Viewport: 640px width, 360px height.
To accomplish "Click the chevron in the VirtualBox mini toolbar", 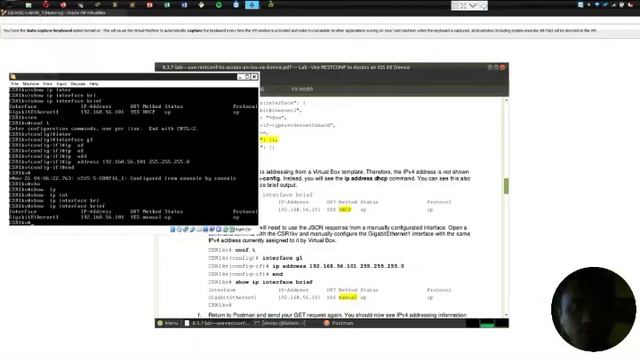I will [x=472, y=5].
